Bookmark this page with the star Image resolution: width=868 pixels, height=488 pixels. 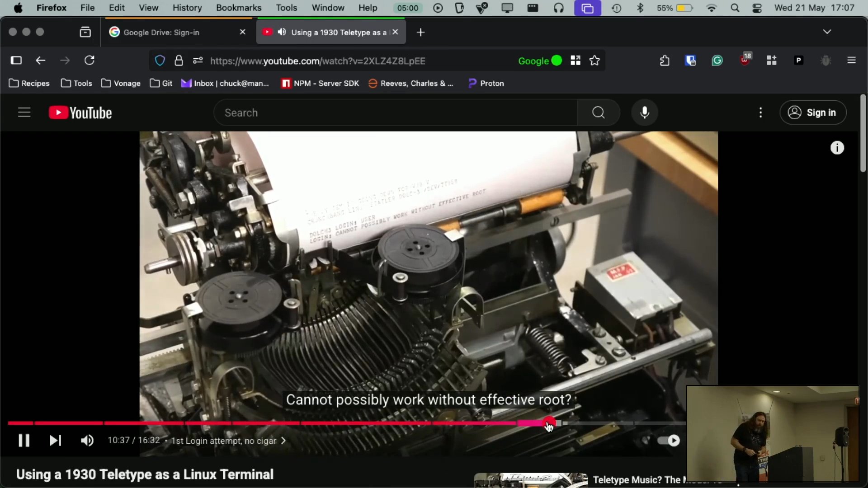point(595,61)
